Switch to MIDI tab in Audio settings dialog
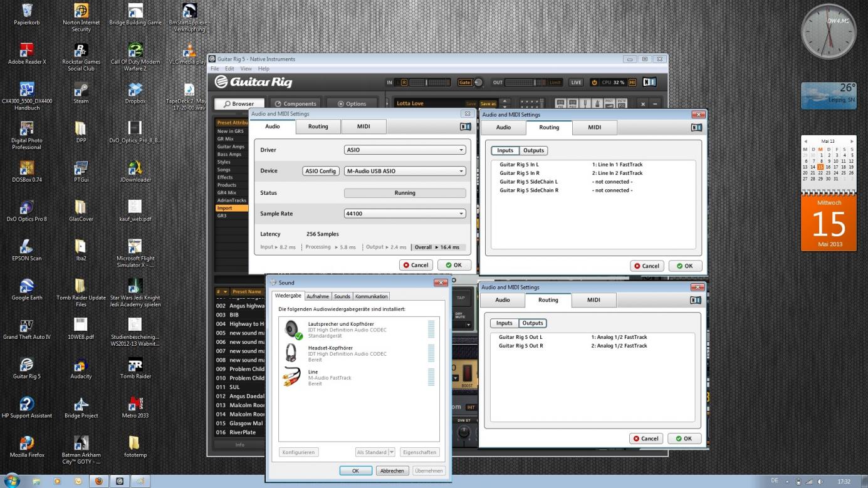The image size is (868, 488). coord(363,127)
